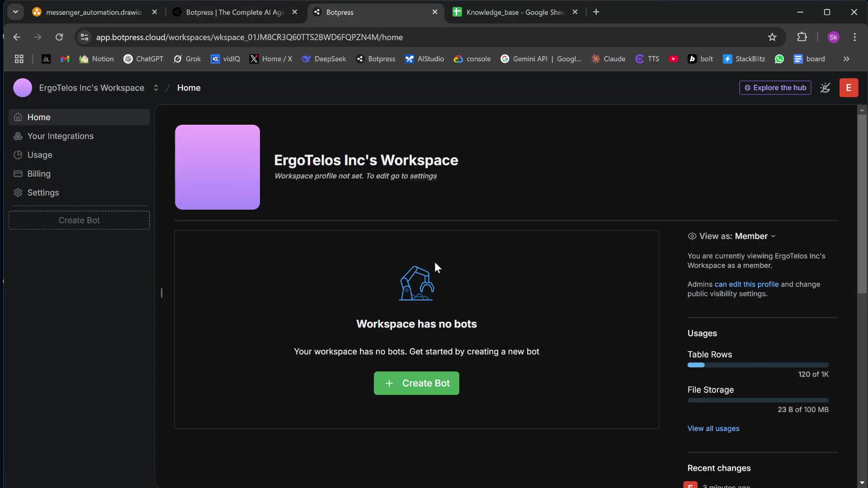Open the apps grid bookmark icon
This screenshot has height=488, width=868.
(x=19, y=59)
